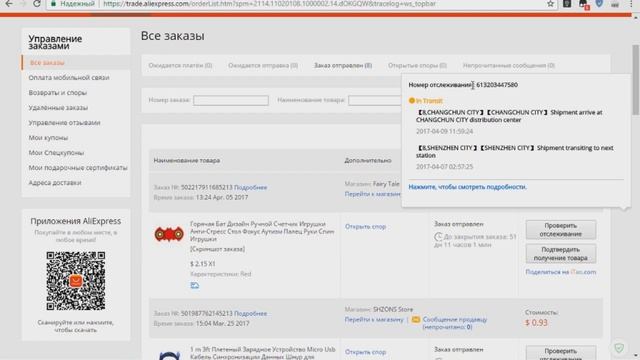
Task: Click 'Перейти к магазину' for Fairy Tale store
Action: coord(373,194)
